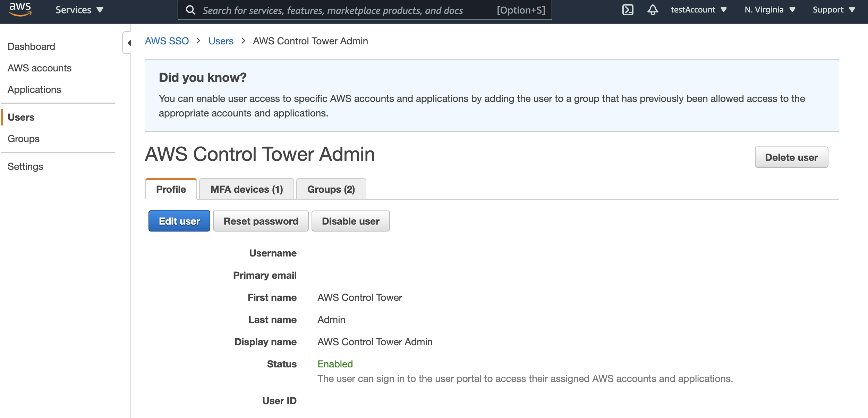This screenshot has height=418, width=868.
Task: Click the First name value AWS Control Tower
Action: point(360,297)
